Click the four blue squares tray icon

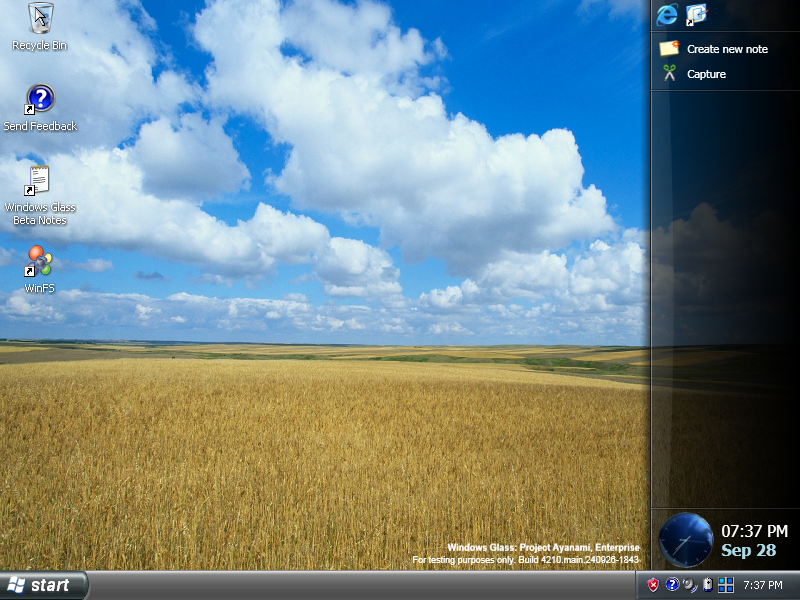coord(726,585)
